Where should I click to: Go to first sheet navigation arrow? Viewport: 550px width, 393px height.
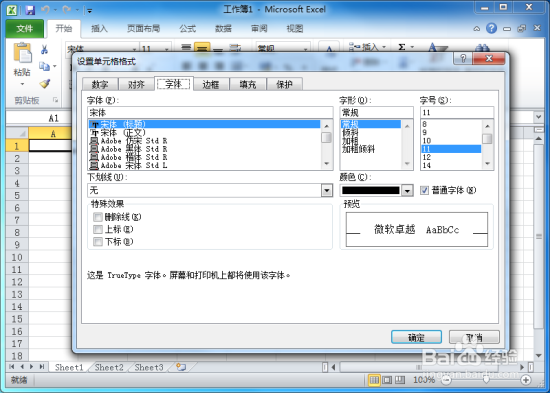pos(12,367)
